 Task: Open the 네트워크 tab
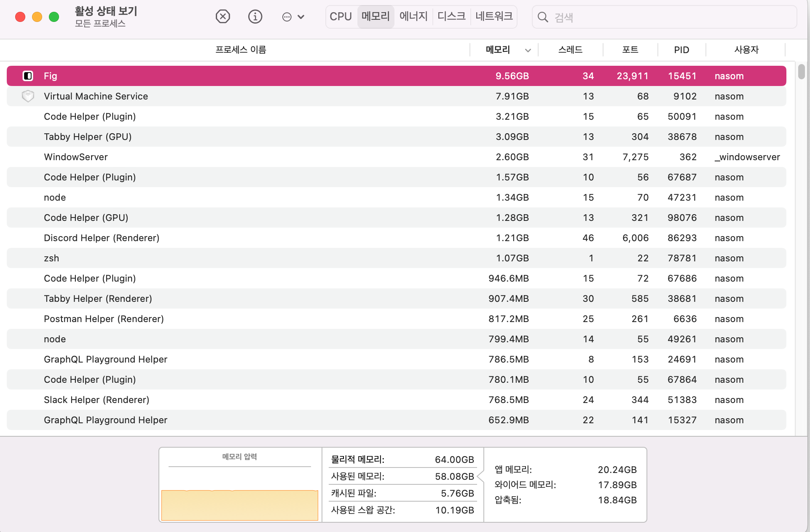click(x=493, y=16)
